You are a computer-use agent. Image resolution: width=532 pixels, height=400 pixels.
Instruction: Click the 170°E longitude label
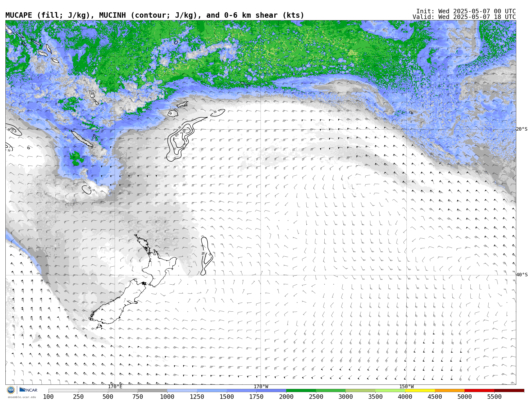pyautogui.click(x=115, y=387)
